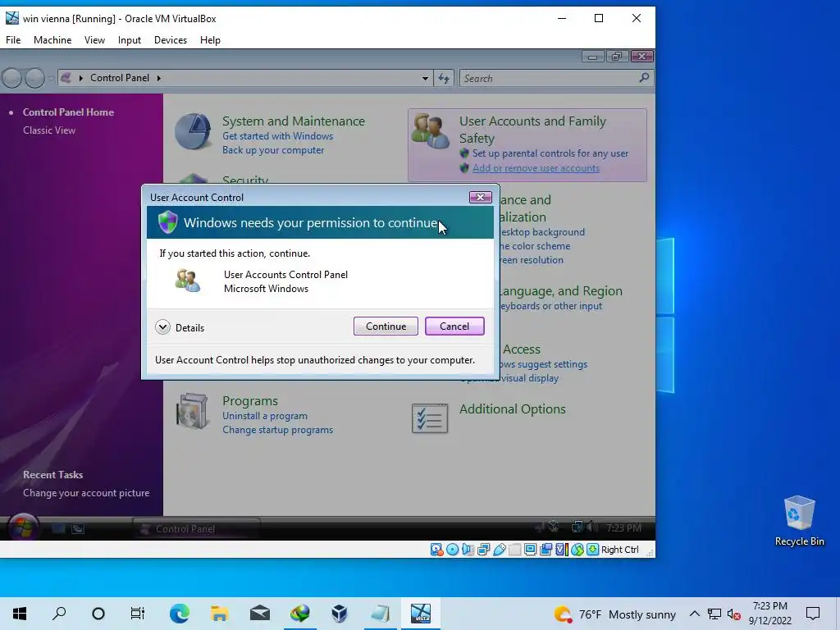The height and width of the screenshot is (630, 840).
Task: Click the mouse integration indicator in VirtualBox status bar
Action: click(x=577, y=550)
